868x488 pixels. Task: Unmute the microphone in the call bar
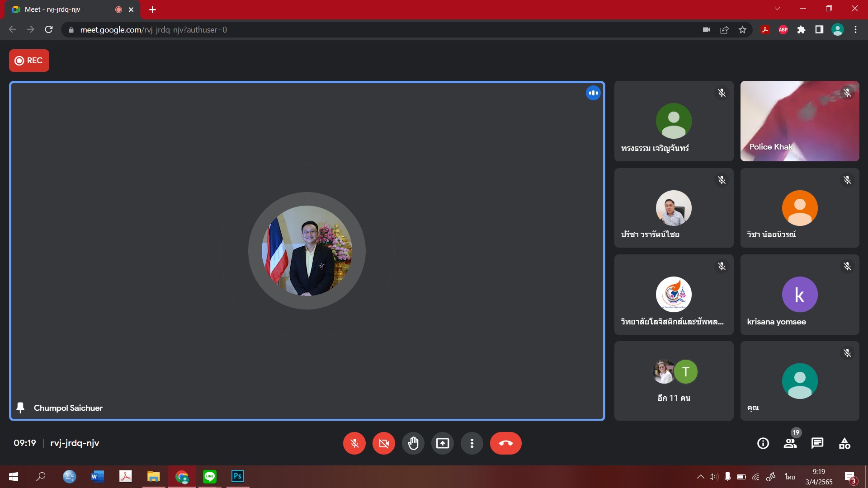click(354, 443)
